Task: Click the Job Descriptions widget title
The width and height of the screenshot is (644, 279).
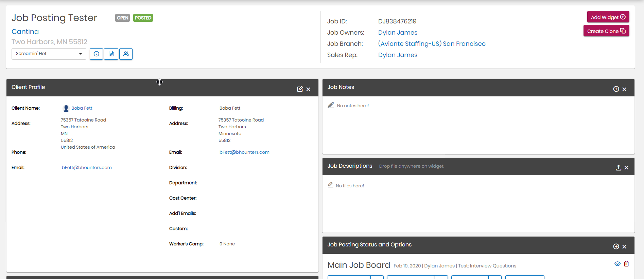Action: tap(350, 166)
